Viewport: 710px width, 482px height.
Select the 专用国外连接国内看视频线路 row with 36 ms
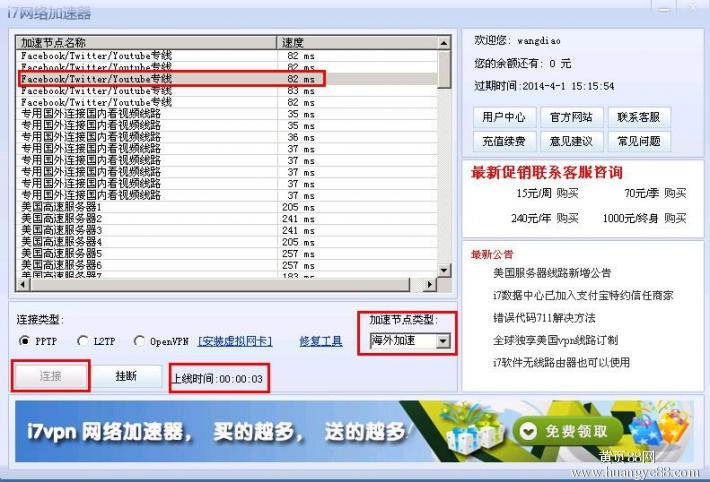coord(227,137)
